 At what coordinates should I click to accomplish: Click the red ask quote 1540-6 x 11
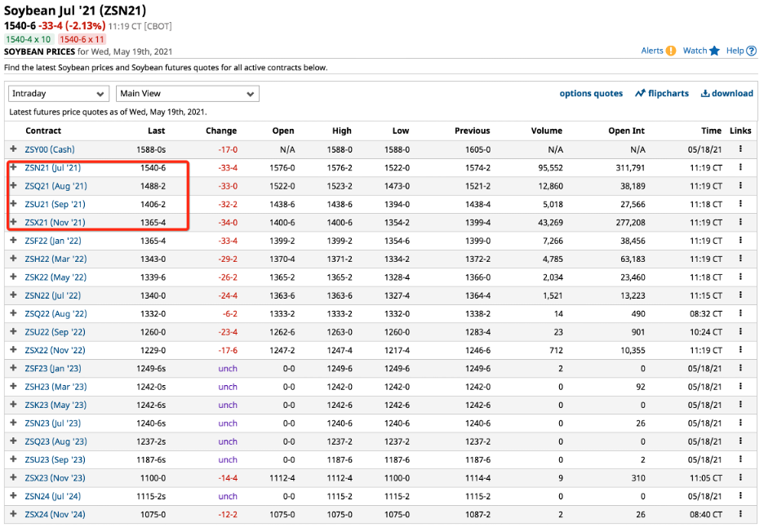point(82,39)
